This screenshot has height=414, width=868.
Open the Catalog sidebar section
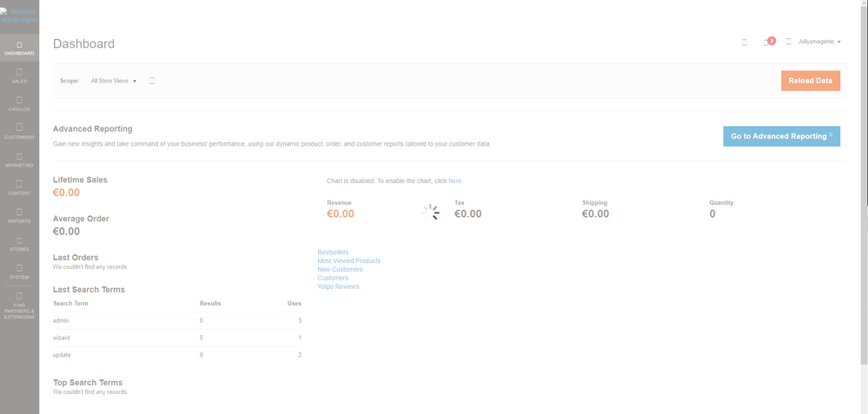coord(19,104)
